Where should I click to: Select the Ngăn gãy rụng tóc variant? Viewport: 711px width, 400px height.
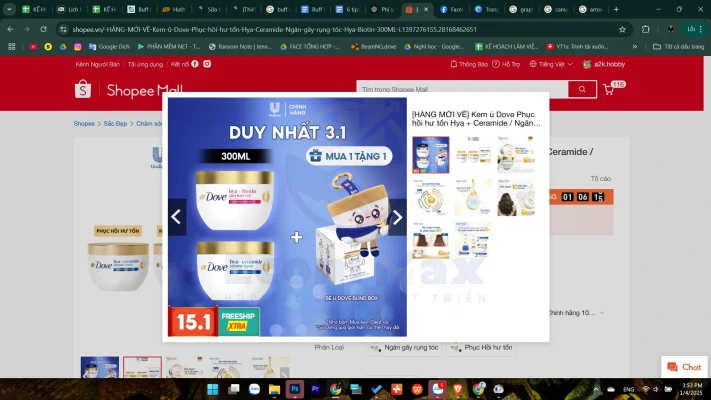point(404,348)
